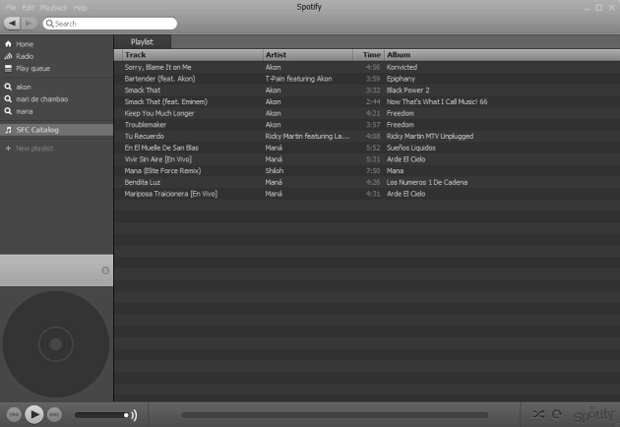
Task: Click the magnifier icon in search box
Action: coord(49,24)
